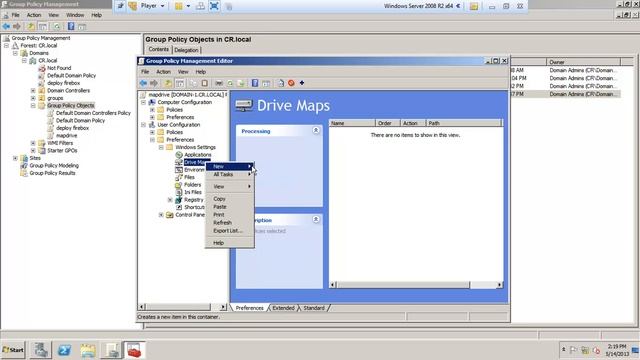Switch to the Standard tab
640x360 pixels.
pos(314,308)
